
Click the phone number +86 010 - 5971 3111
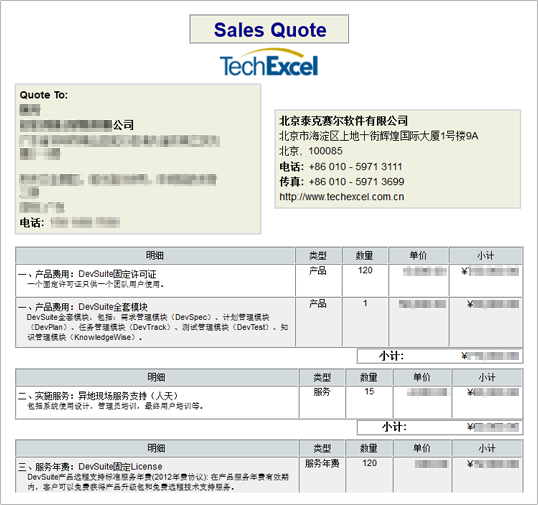tap(355, 167)
